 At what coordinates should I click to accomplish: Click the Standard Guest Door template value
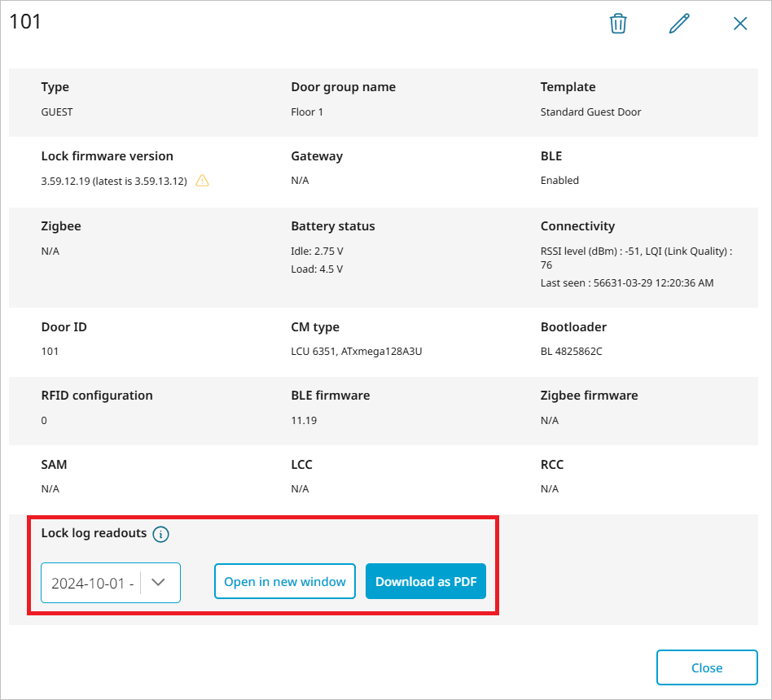coord(590,112)
